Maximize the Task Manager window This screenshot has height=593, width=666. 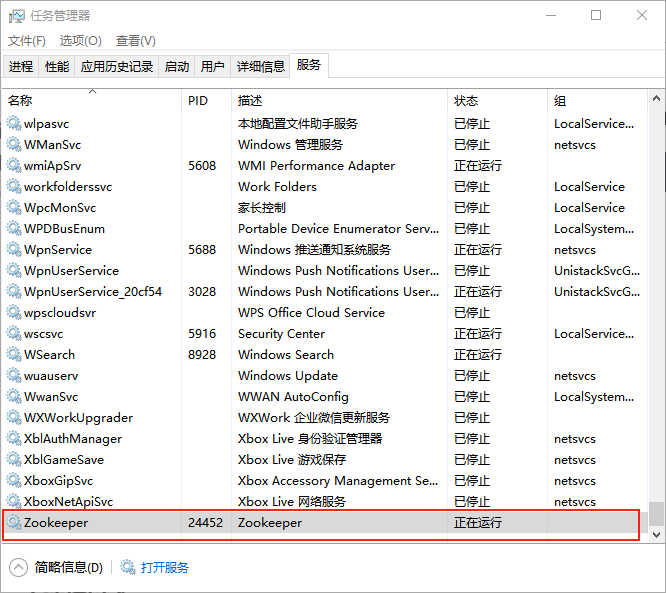tap(596, 15)
